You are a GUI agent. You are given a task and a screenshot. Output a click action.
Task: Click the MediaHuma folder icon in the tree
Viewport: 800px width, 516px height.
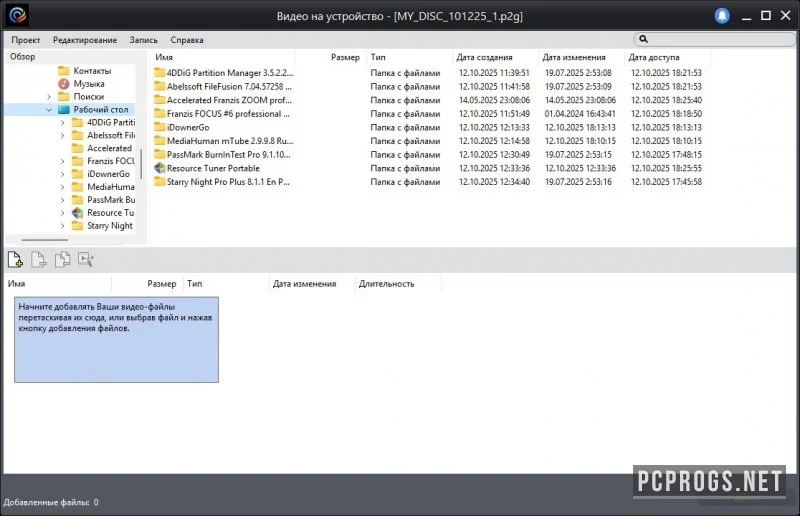(78, 187)
